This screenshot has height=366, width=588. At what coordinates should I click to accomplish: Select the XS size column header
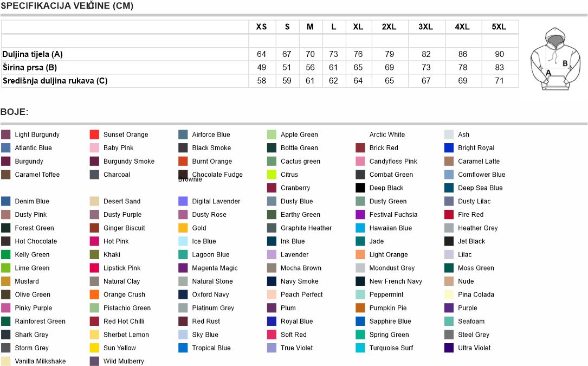click(262, 27)
